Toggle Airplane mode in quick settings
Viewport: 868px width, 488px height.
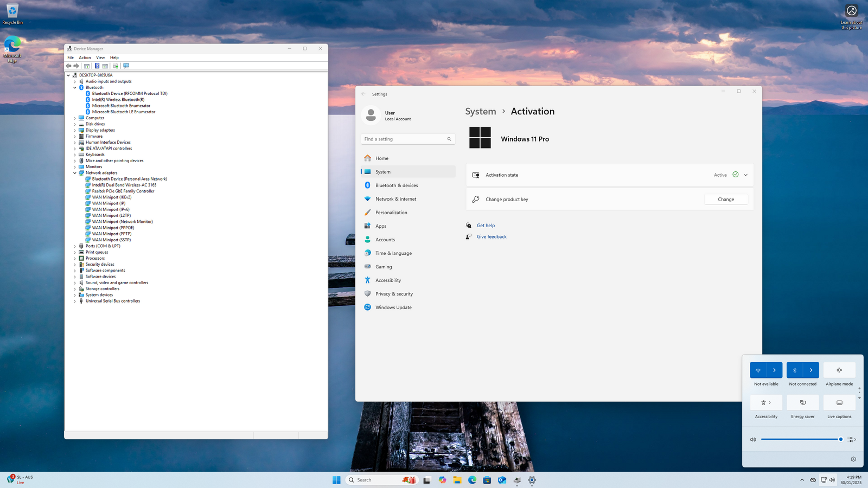click(x=839, y=370)
